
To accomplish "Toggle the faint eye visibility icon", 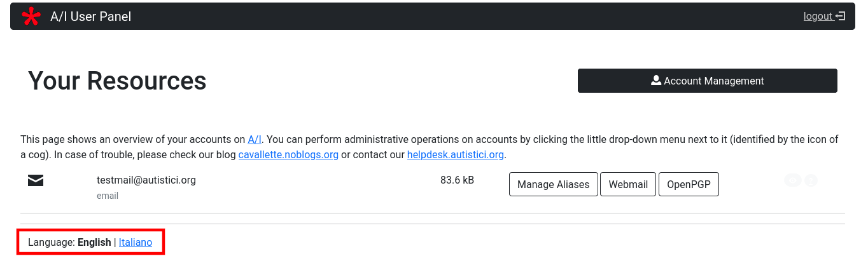I will (x=792, y=180).
